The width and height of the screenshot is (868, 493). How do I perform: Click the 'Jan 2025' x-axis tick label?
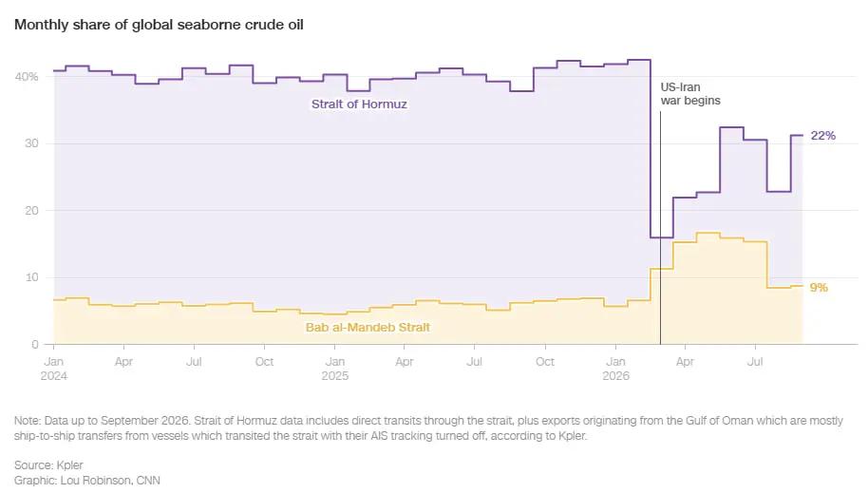tap(335, 369)
